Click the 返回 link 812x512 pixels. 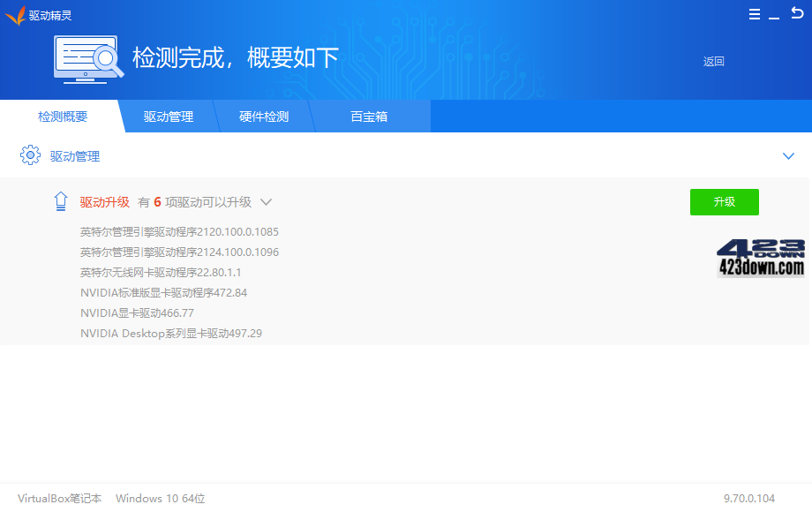pyautogui.click(x=712, y=62)
